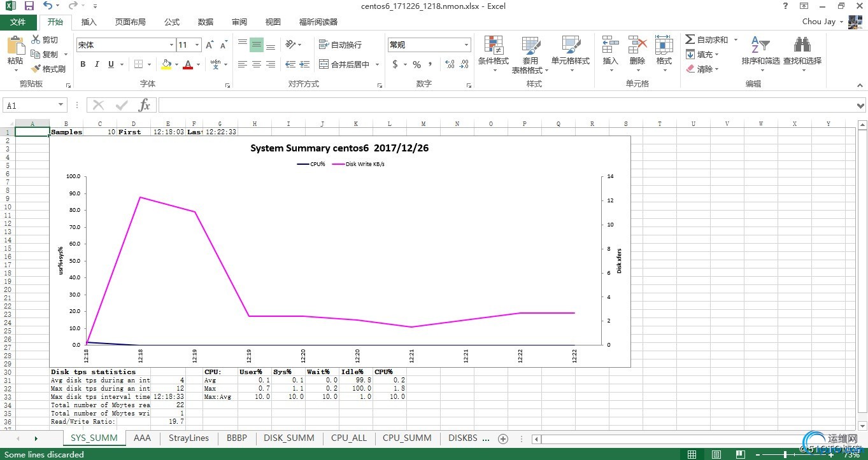This screenshot has height=460, width=868.
Task: Increase decimal places
Action: click(450, 64)
